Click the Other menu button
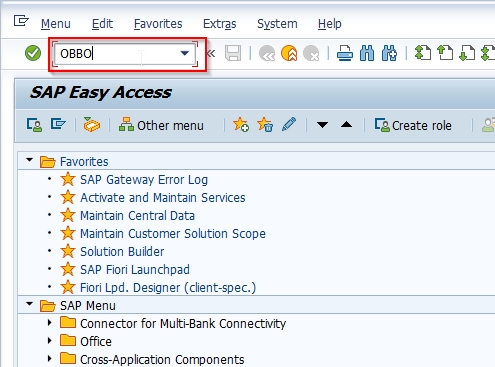The image size is (495, 367). tap(161, 125)
